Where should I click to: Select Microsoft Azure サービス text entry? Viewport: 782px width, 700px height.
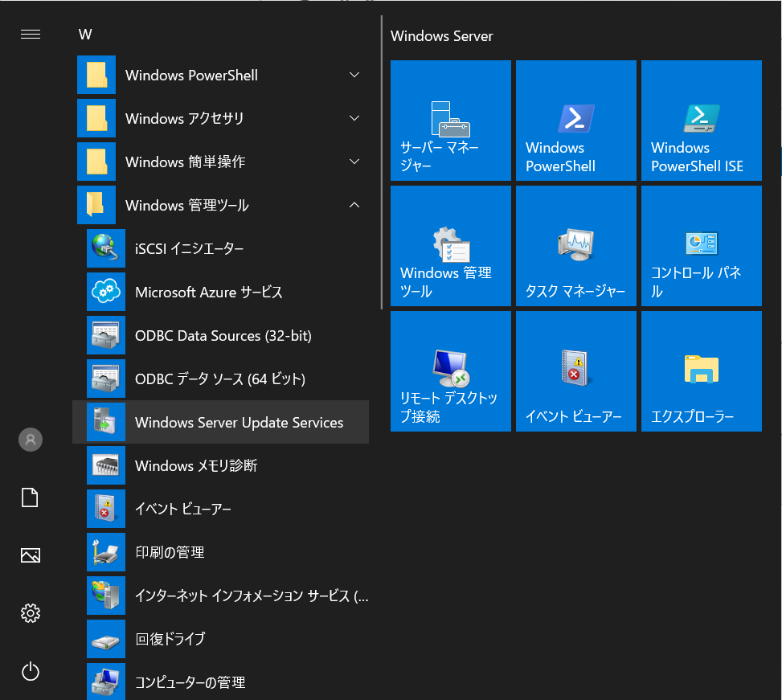(208, 293)
